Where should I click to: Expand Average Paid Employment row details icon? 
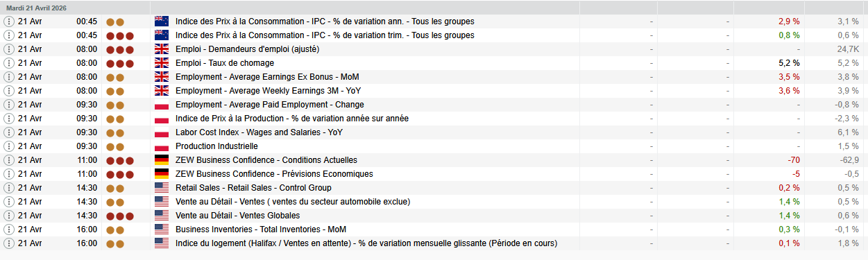point(9,105)
